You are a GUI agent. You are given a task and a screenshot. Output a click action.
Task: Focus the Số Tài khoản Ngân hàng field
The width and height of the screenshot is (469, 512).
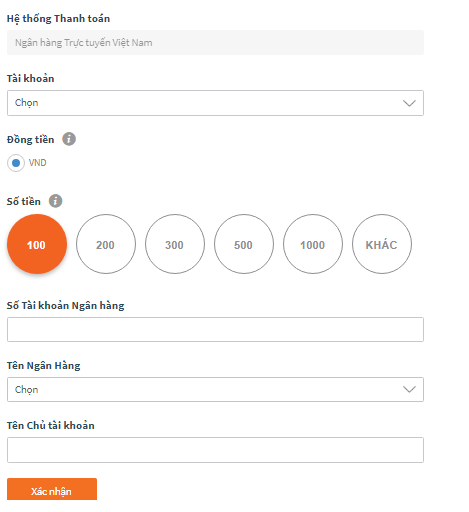[x=215, y=330]
